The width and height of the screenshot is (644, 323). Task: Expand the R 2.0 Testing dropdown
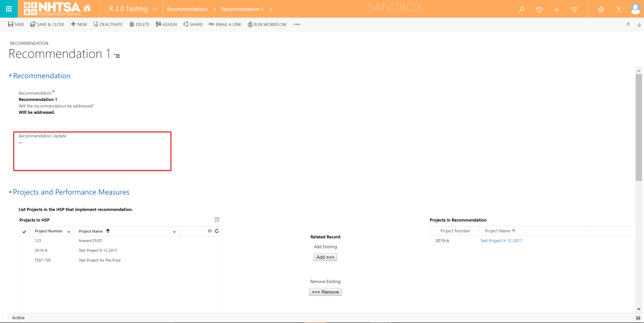tap(155, 9)
